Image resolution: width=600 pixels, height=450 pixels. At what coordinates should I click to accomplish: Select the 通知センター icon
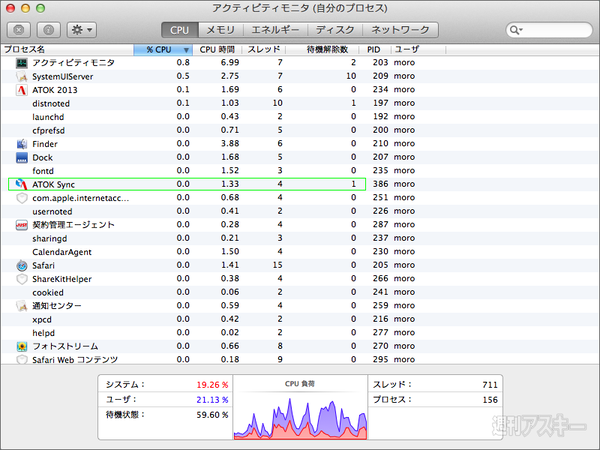coord(22,306)
